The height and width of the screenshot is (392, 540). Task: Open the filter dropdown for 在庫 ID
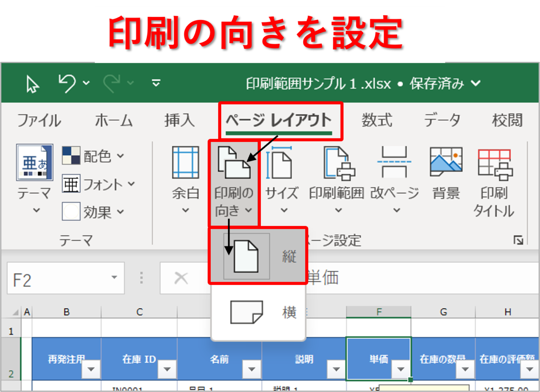167,369
